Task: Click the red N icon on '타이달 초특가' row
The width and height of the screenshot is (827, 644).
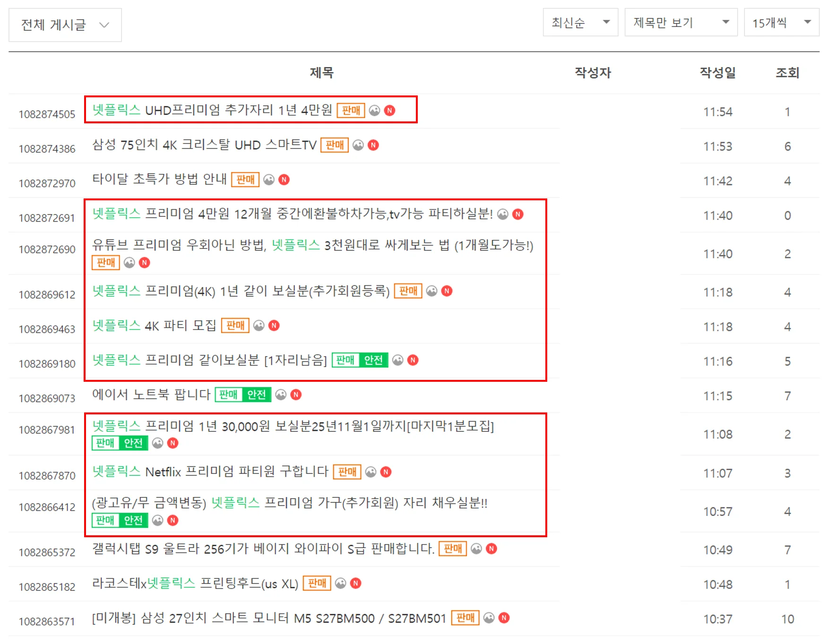Action: point(284,180)
